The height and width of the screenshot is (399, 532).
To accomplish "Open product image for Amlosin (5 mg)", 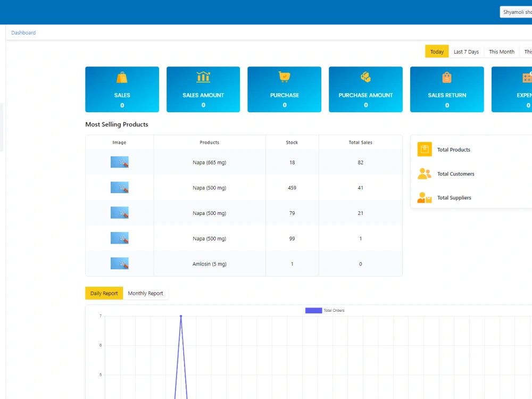I will [x=119, y=264].
